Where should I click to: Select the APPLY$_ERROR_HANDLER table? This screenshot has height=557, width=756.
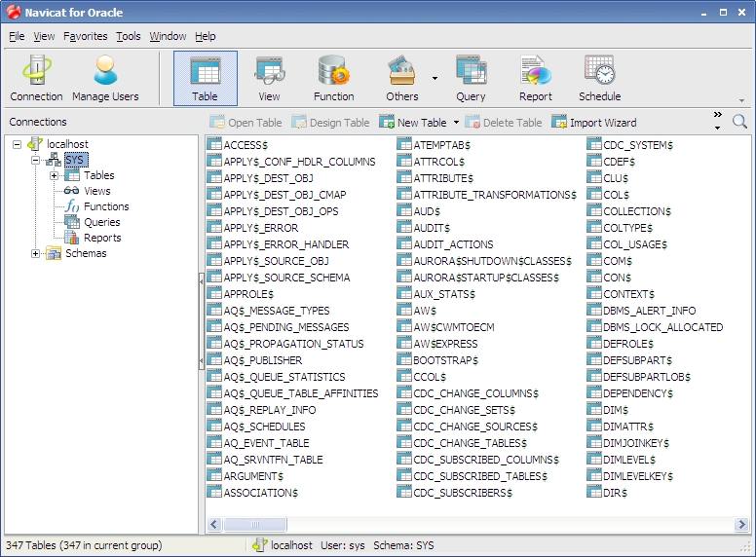[x=285, y=244]
